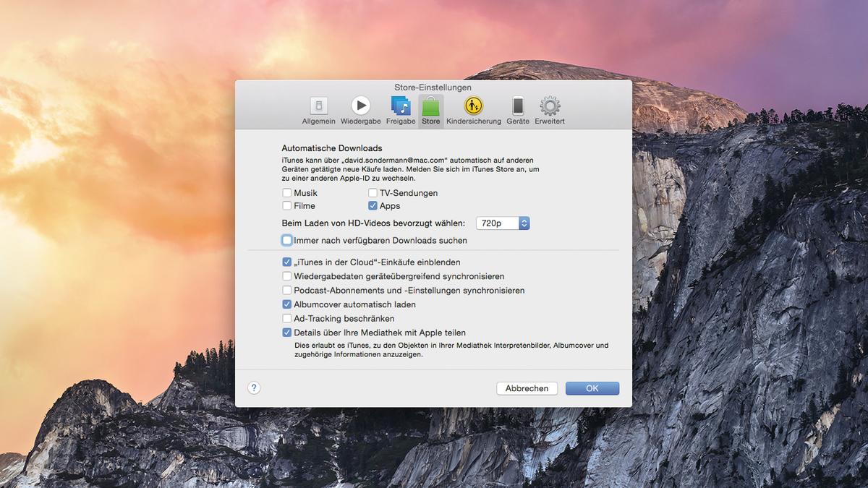868x488 pixels.
Task: Uncheck "iTunes in der Cloud"-Einkäufe einblenden
Action: tap(287, 262)
